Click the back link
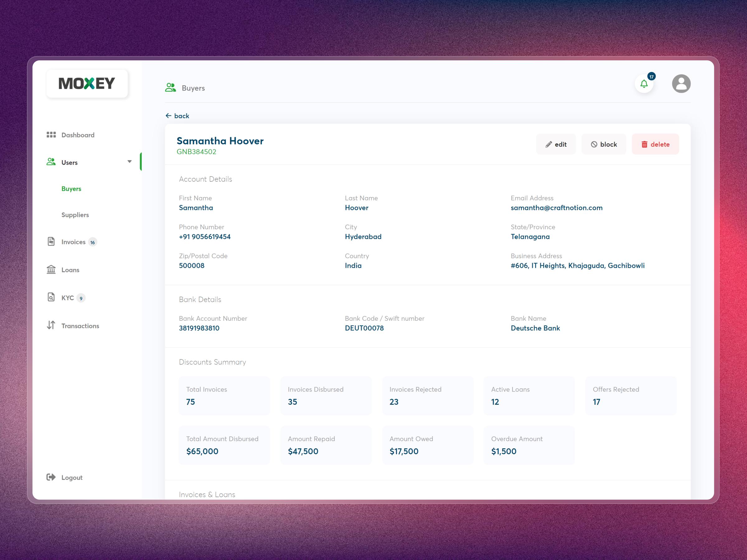 [x=177, y=116]
